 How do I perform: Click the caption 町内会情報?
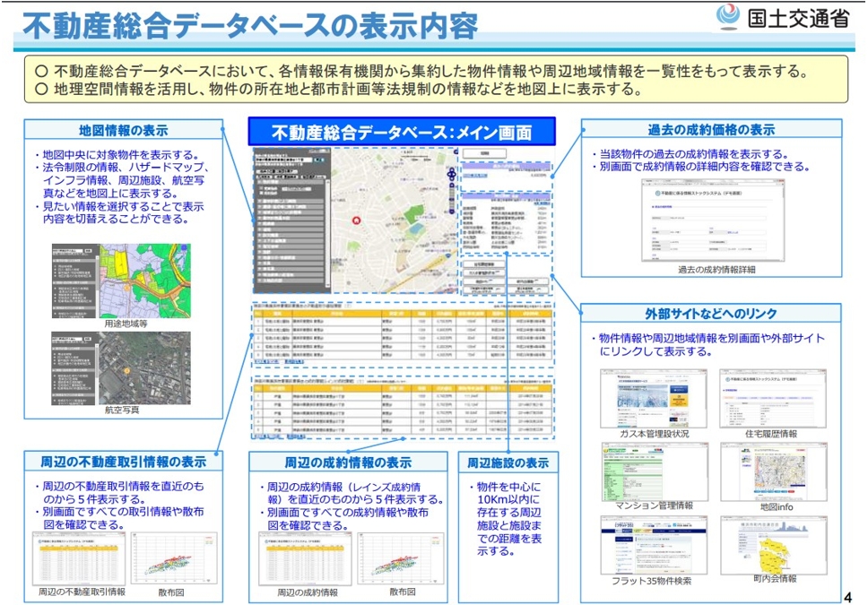click(x=775, y=578)
